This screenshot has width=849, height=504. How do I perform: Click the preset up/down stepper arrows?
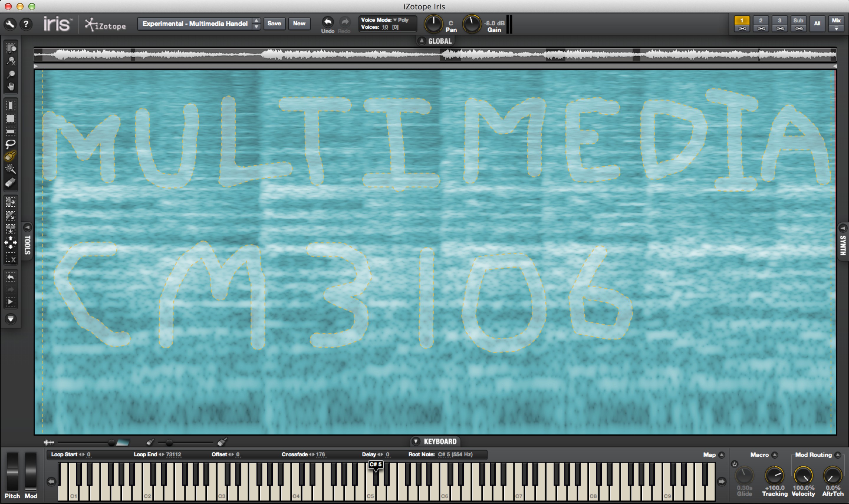click(256, 24)
